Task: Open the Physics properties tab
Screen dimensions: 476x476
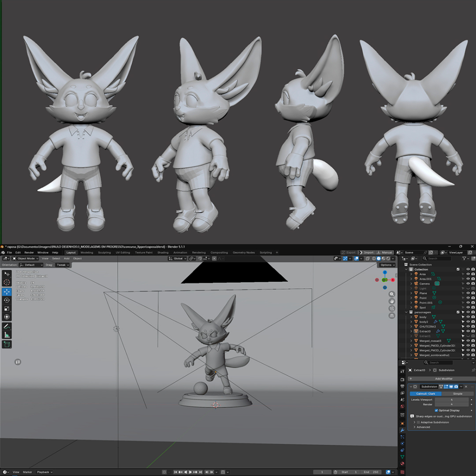Action: 402,443
